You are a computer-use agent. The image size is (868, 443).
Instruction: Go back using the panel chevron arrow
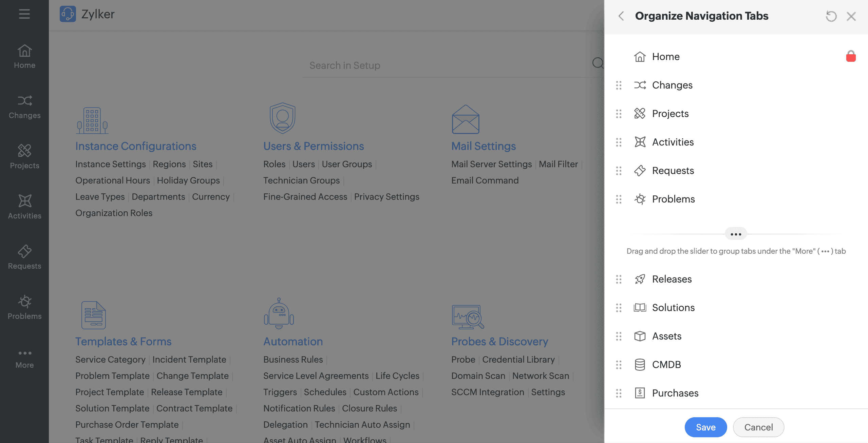click(x=621, y=16)
